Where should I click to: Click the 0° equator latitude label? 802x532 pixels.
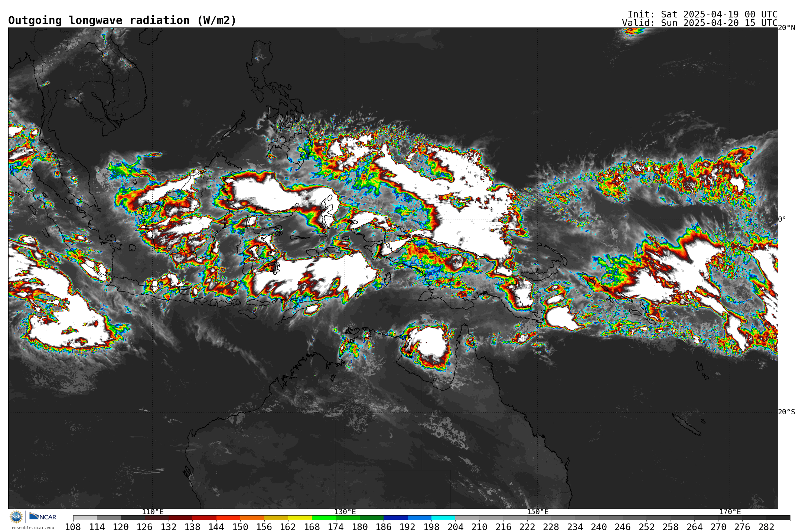pos(782,219)
